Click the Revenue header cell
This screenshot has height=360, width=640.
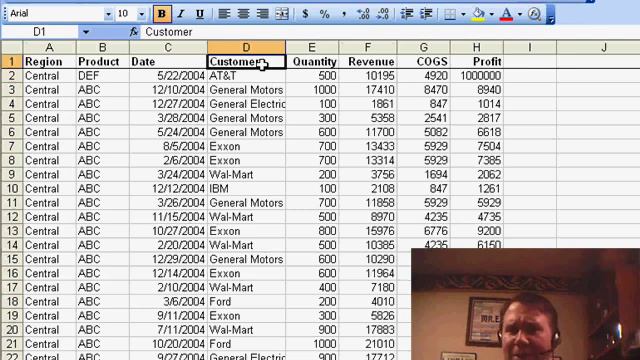(x=367, y=62)
